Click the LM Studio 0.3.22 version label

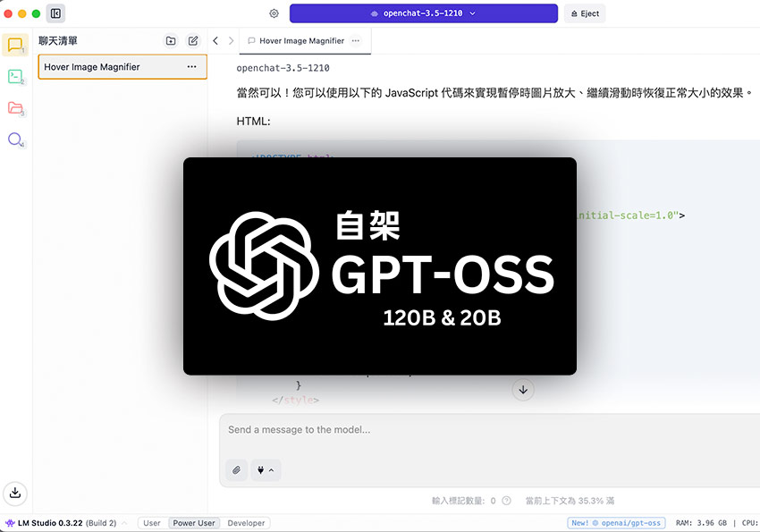[x=50, y=523]
